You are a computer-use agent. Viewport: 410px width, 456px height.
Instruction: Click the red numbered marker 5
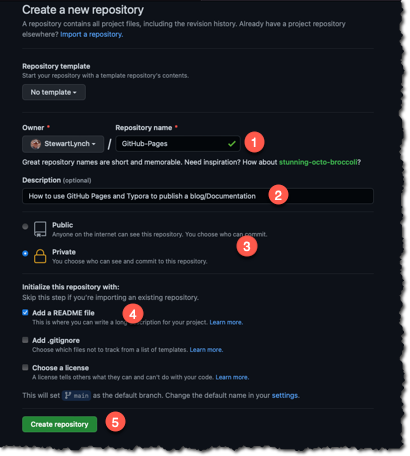(115, 422)
